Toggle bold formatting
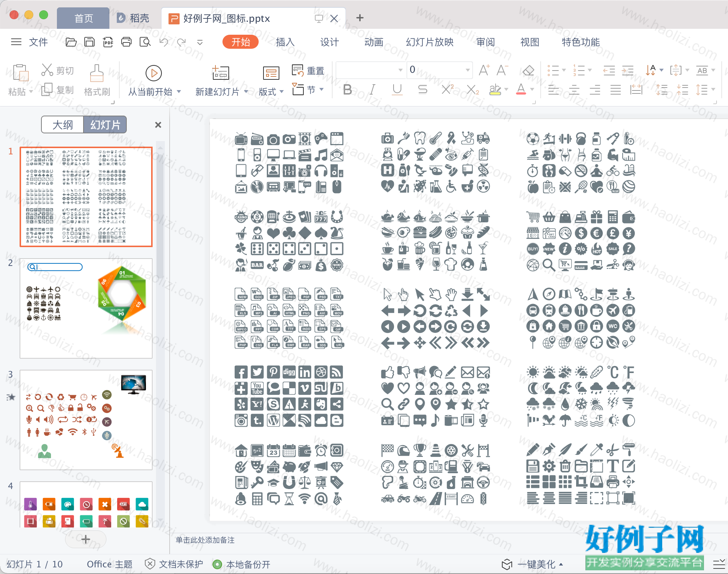 tap(347, 89)
